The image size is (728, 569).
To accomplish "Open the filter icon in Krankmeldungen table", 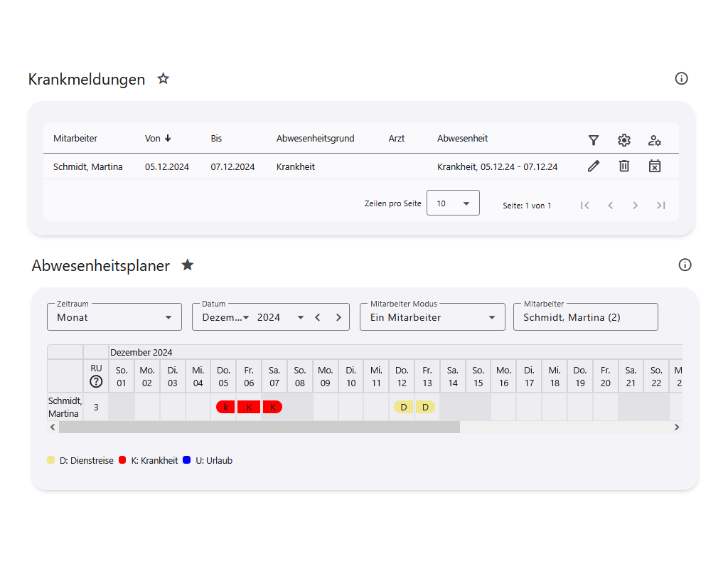I will [594, 140].
